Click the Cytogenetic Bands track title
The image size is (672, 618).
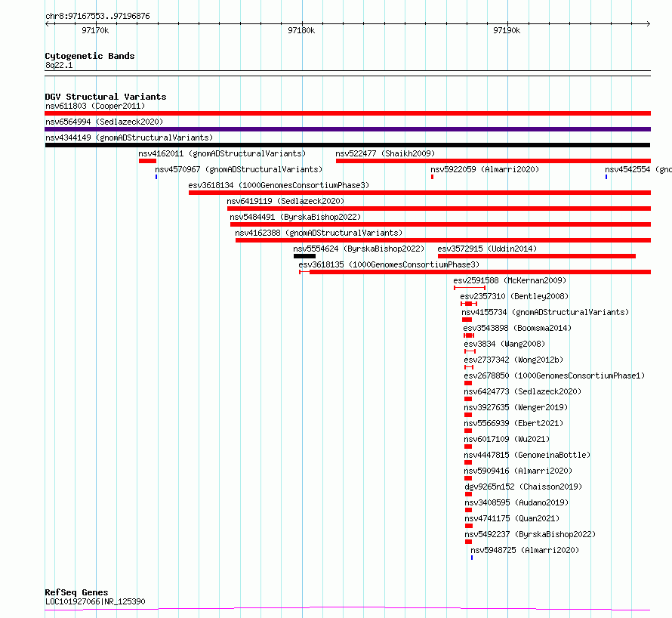tap(90, 56)
